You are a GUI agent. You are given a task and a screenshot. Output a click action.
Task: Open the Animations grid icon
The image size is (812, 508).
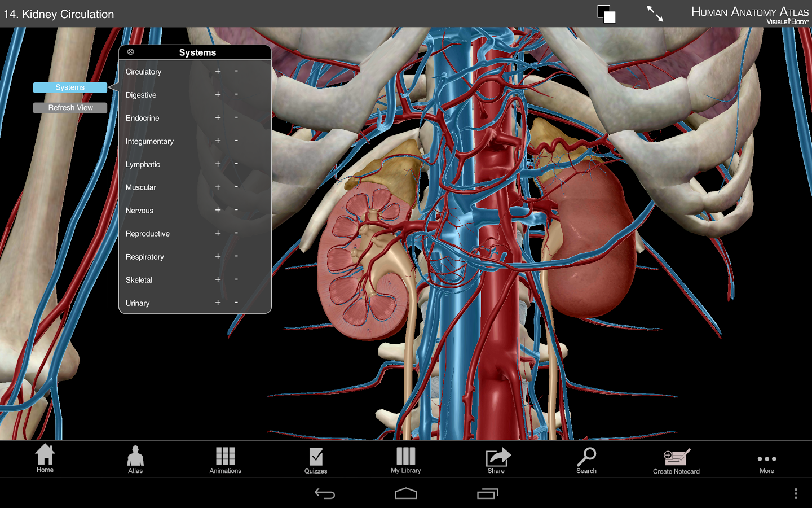225,458
